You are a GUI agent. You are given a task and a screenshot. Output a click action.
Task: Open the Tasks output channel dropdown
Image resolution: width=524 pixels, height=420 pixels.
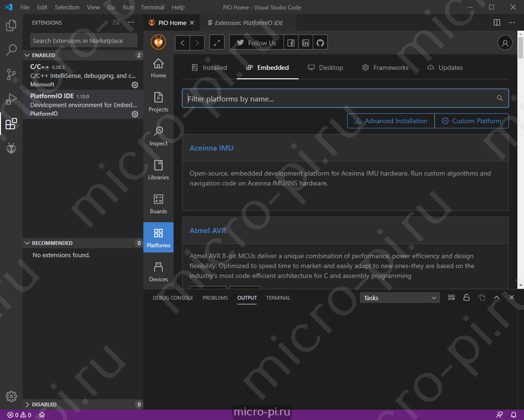[399, 298]
